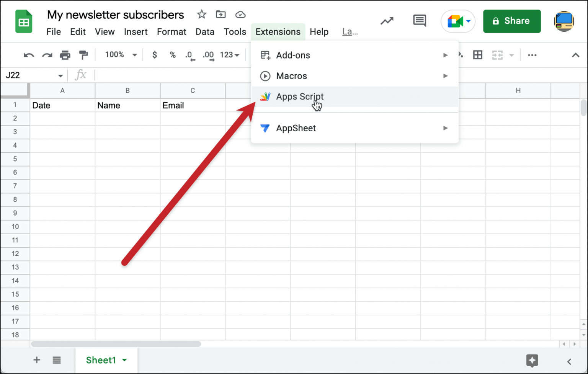Expand the Macros submenu
588x374 pixels.
coord(292,76)
